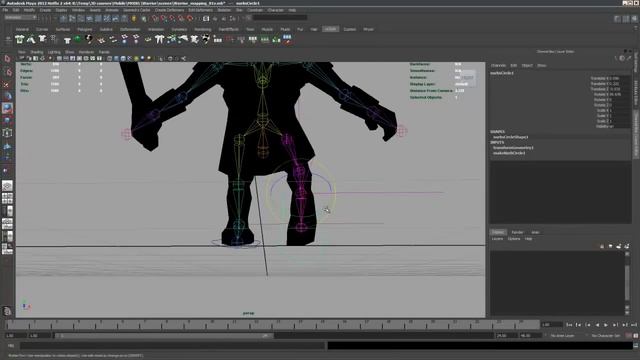640x360 pixels.
Task: Switch to the Render layer tab
Action: coord(517,232)
